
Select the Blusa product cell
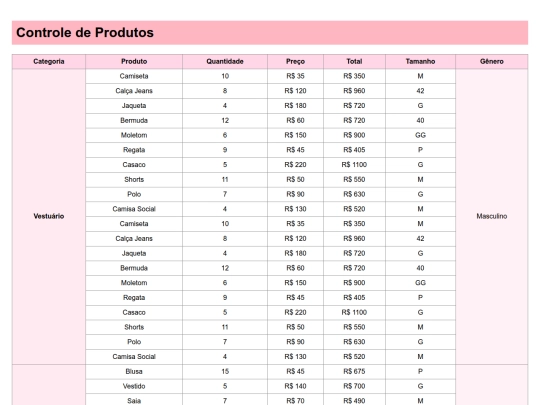coord(134,372)
